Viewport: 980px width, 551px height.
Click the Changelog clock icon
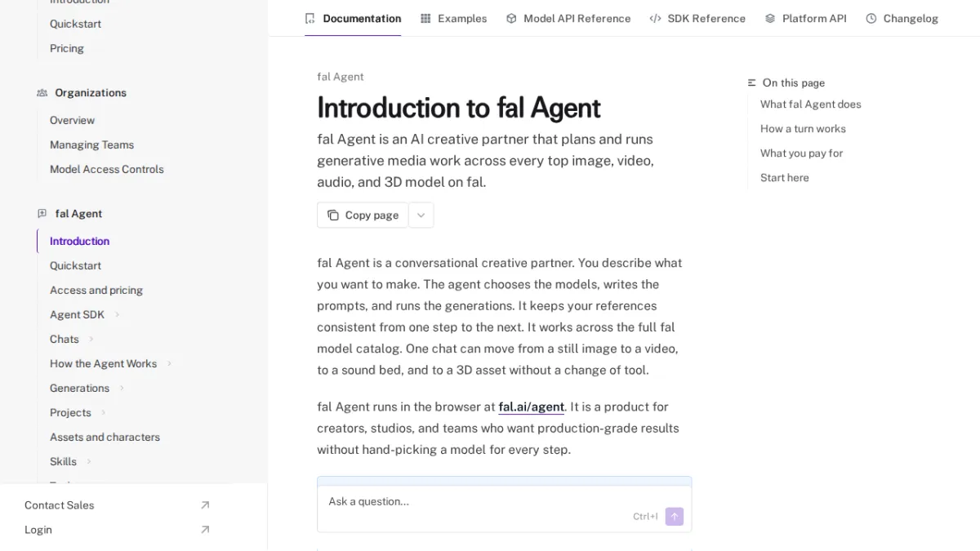click(x=871, y=18)
